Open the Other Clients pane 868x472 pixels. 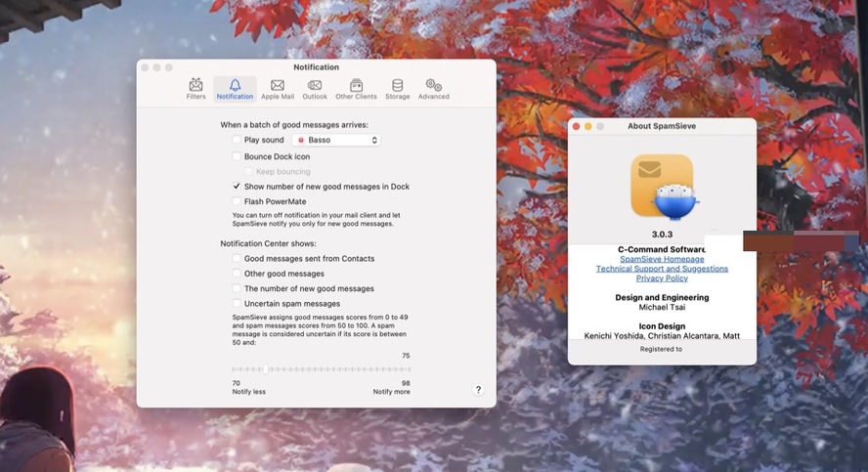(x=356, y=89)
